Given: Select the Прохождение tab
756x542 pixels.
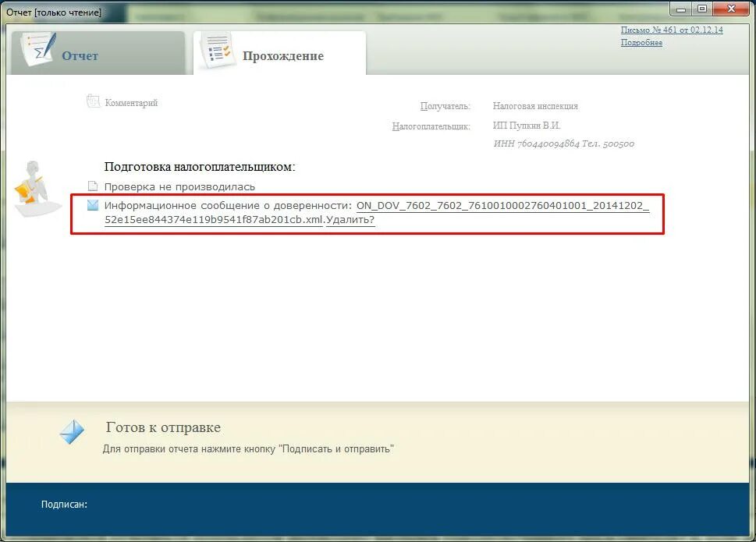Looking at the screenshot, I should [x=279, y=54].
